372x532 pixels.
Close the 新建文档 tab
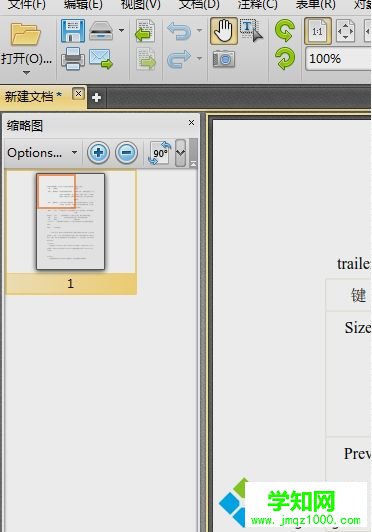78,93
